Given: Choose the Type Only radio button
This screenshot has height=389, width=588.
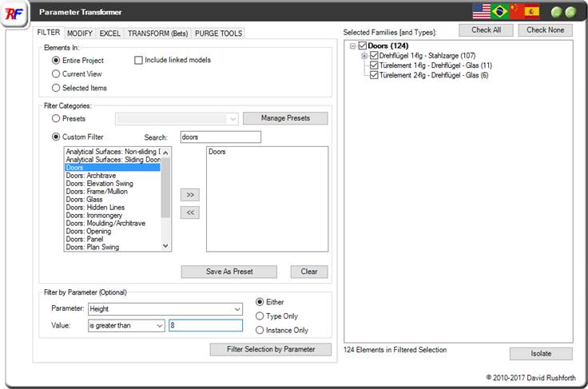Looking at the screenshot, I should (x=260, y=316).
